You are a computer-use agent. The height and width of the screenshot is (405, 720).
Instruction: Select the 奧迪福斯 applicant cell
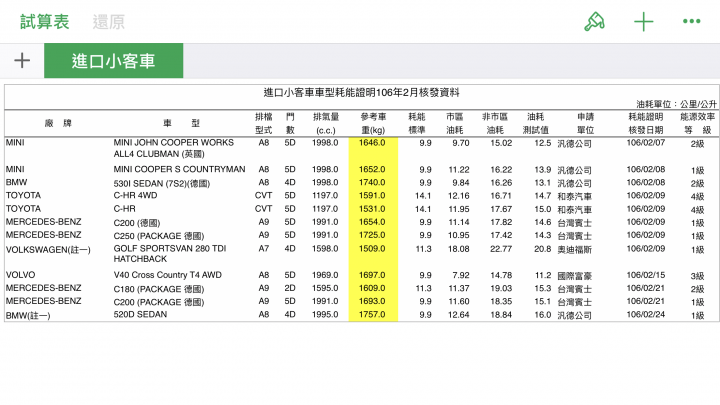coord(574,249)
